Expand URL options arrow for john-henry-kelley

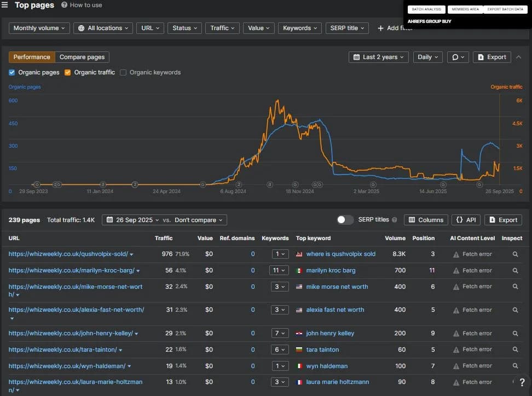click(x=136, y=334)
